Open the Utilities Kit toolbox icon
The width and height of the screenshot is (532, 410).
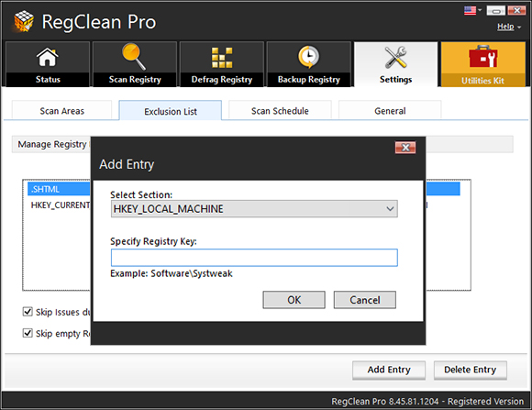click(x=483, y=56)
